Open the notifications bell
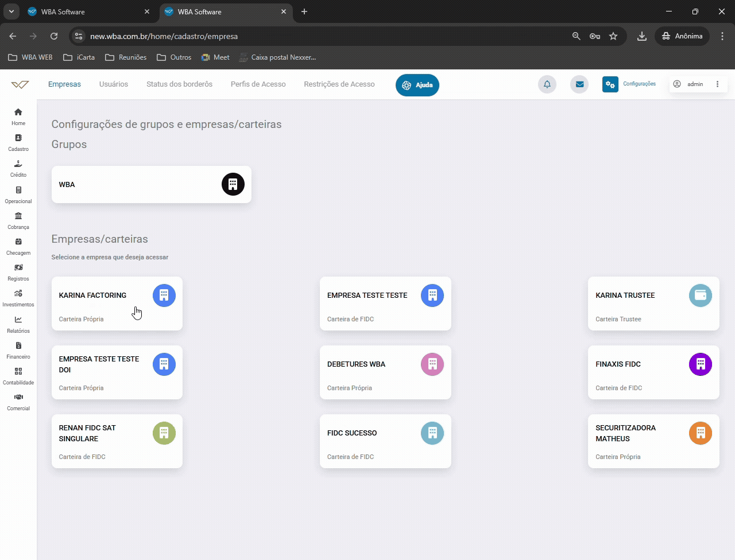The image size is (735, 560). [547, 84]
